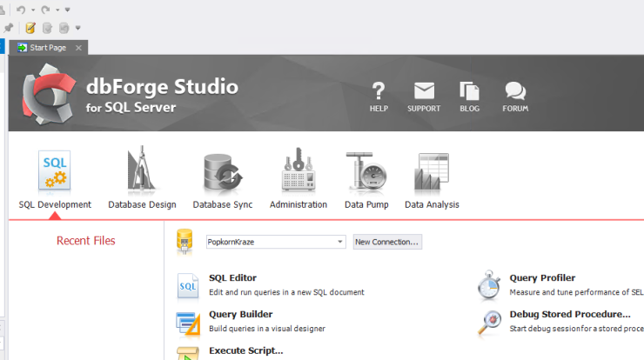Click the Database Design label

(142, 204)
